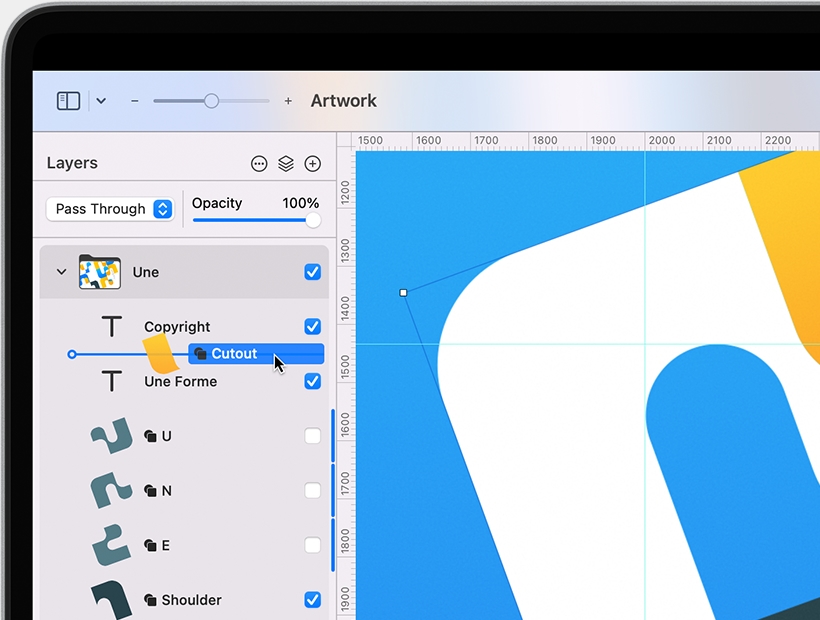Click the Artwork title in toolbar
820x620 pixels.
pos(343,100)
